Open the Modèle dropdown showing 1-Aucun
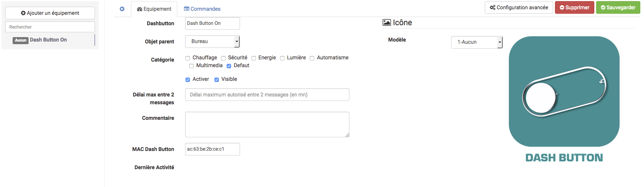Viewport: 644px width, 187px height. pos(477,42)
